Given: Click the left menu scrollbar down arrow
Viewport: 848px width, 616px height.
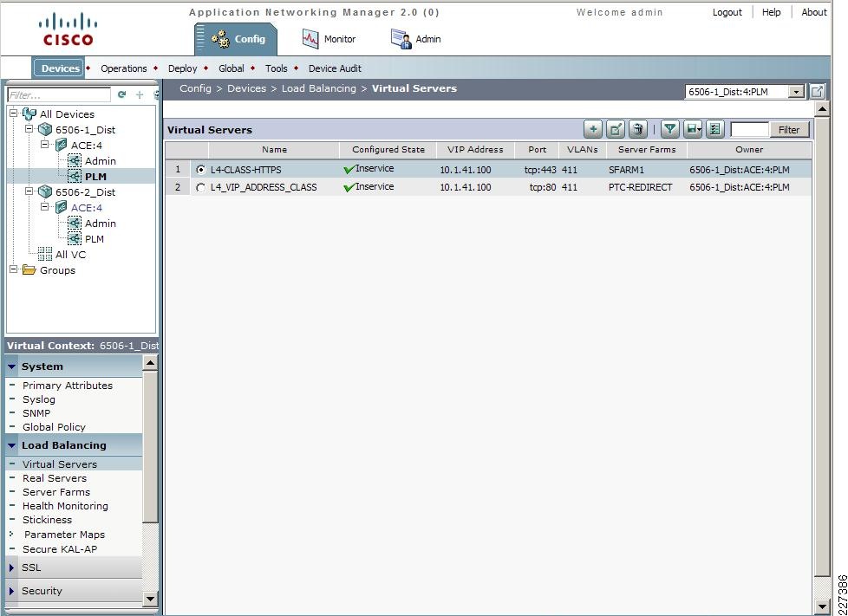Looking at the screenshot, I should [150, 598].
